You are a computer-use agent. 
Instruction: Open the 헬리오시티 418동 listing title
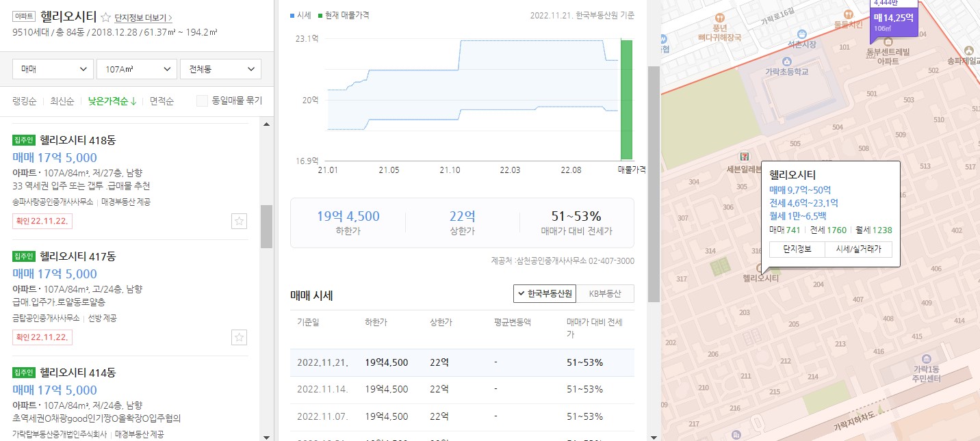(x=77, y=140)
